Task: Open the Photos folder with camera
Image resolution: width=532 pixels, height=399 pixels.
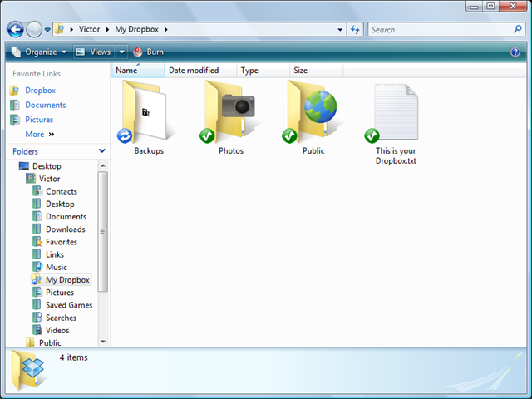Action: coord(229,112)
